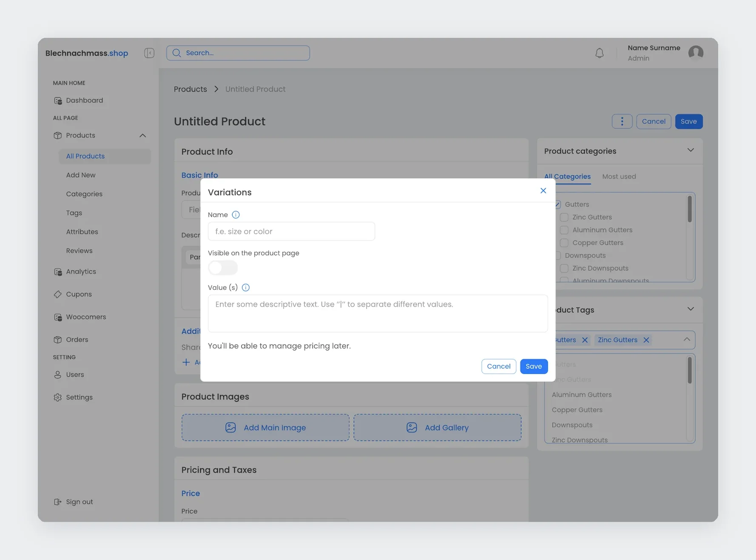Click the info icon beside Value (s)
Viewport: 756px width, 560px height.
coord(246,288)
